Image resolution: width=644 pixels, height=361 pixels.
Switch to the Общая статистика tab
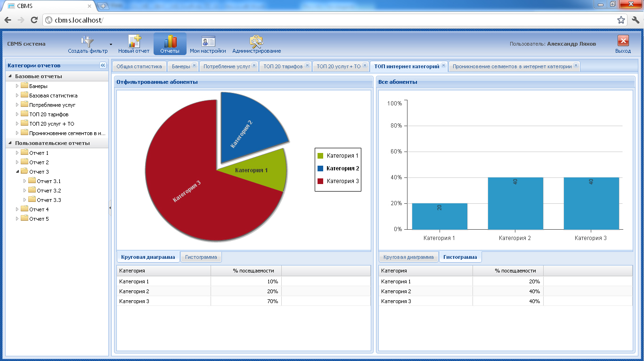[139, 66]
